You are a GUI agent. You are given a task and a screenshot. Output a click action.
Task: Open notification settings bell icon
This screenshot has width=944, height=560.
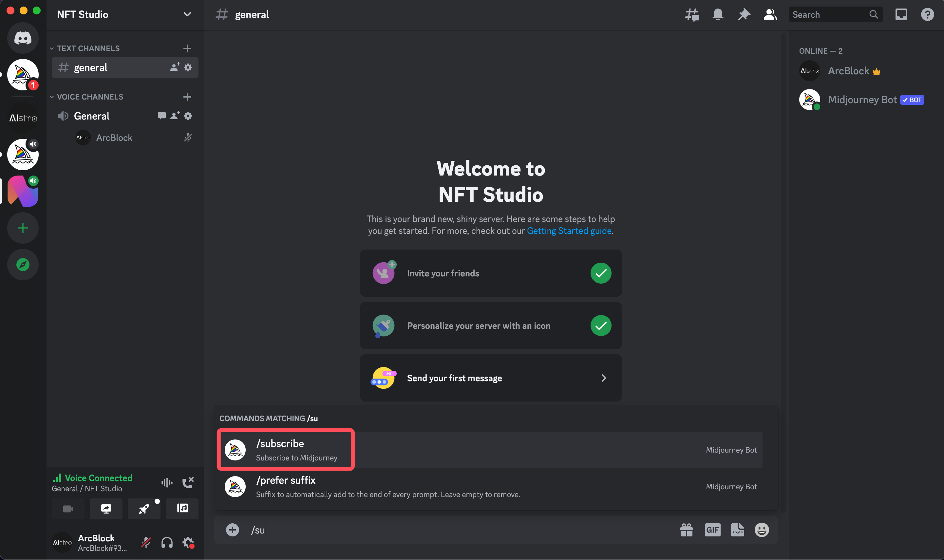(x=718, y=15)
